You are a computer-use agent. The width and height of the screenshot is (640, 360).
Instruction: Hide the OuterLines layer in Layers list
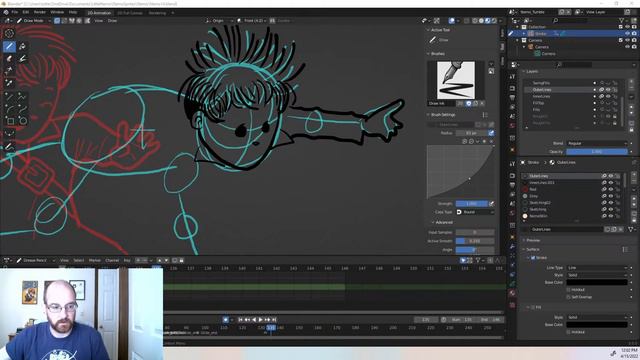[608, 89]
